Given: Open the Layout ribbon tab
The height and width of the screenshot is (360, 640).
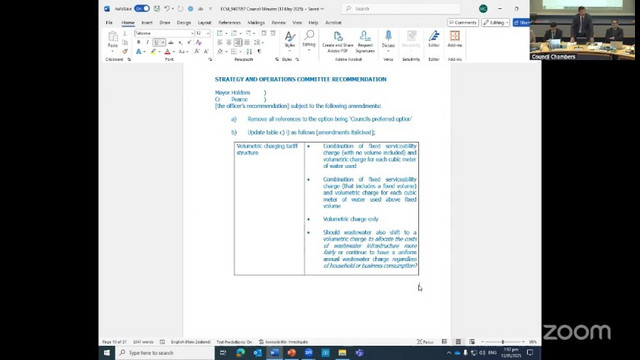Looking at the screenshot, I should pos(204,22).
